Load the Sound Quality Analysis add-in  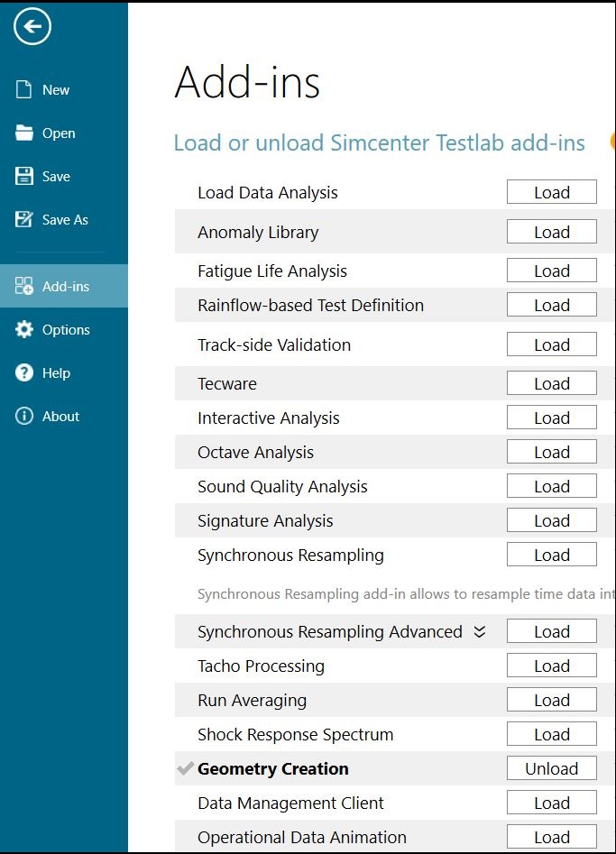click(x=551, y=487)
